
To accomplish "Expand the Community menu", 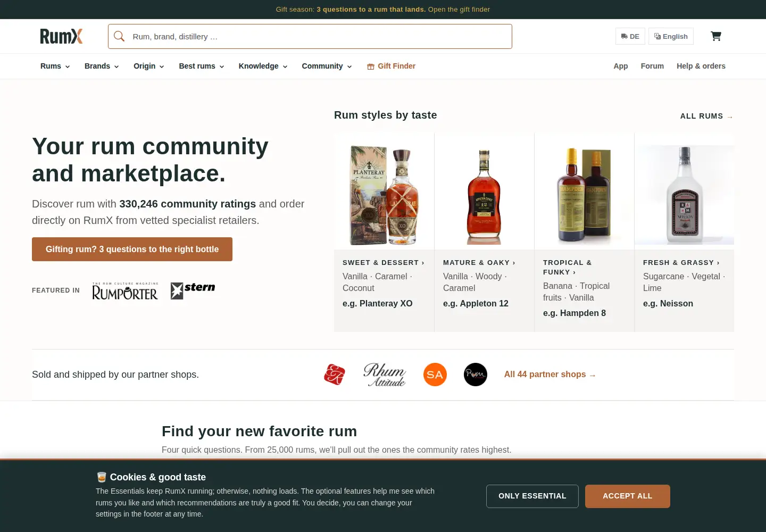I will [327, 66].
